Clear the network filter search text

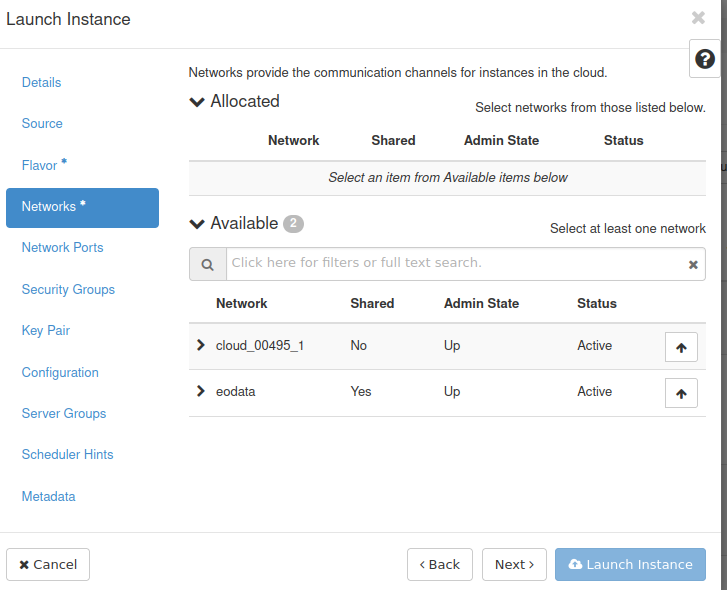click(x=693, y=265)
